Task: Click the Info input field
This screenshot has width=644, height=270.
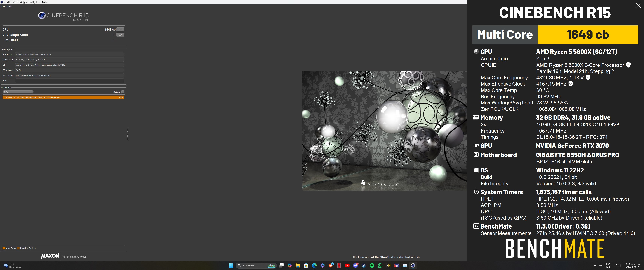Action: (70, 81)
